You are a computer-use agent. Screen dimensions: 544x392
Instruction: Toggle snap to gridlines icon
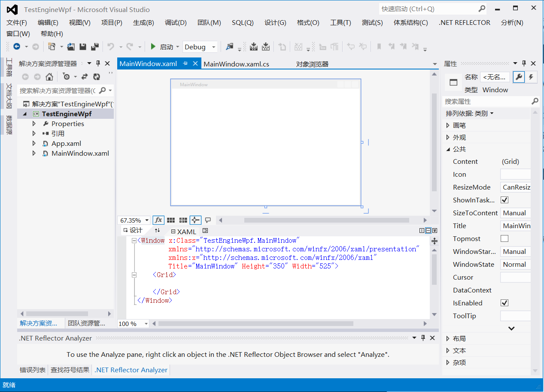pyautogui.click(x=183, y=220)
